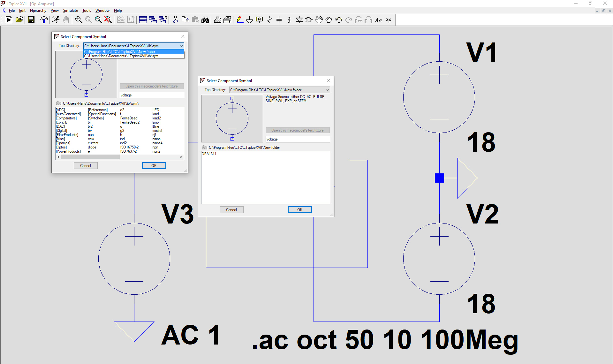Open the Tools menu
This screenshot has width=613, height=364.
[87, 11]
